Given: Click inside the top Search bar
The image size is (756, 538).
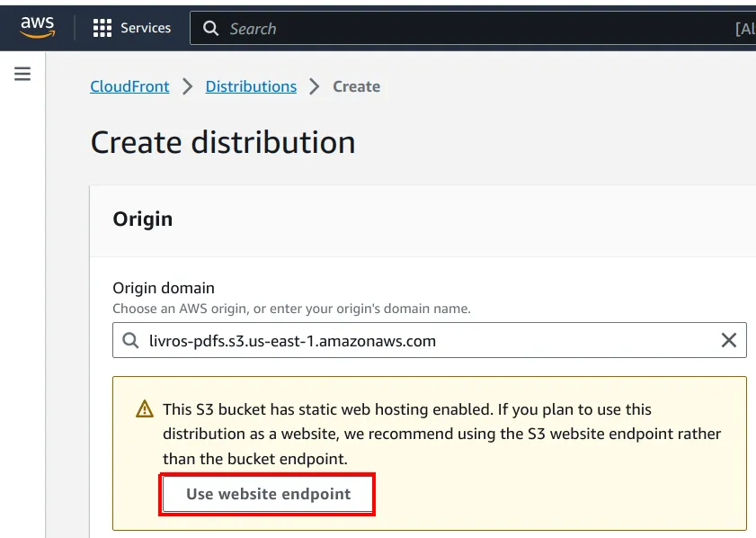Looking at the screenshot, I should tap(473, 29).
